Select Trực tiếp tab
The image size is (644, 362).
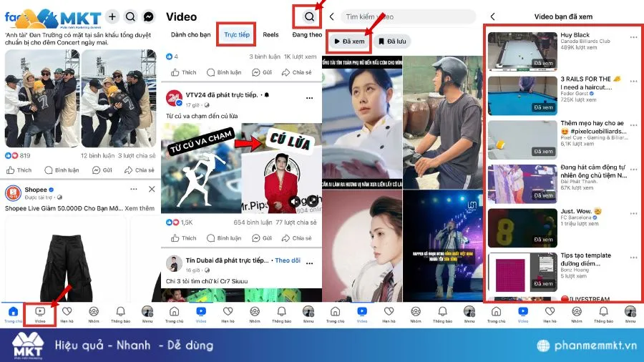tap(237, 34)
